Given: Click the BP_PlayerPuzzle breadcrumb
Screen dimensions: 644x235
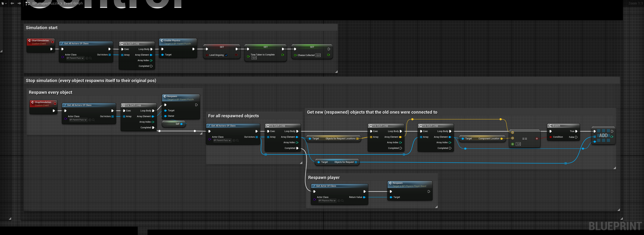Looking at the screenshot, I should (x=46, y=3).
